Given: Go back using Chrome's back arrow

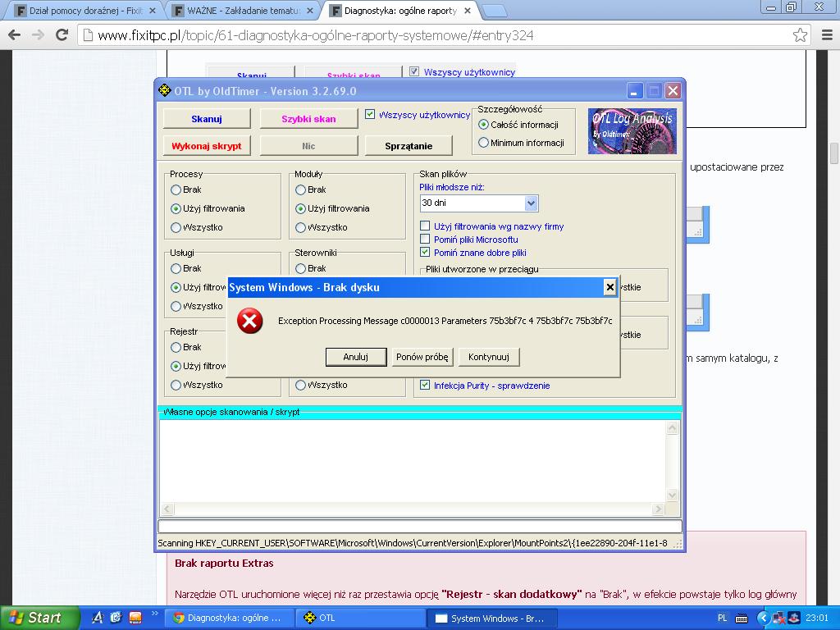Looking at the screenshot, I should (x=15, y=35).
